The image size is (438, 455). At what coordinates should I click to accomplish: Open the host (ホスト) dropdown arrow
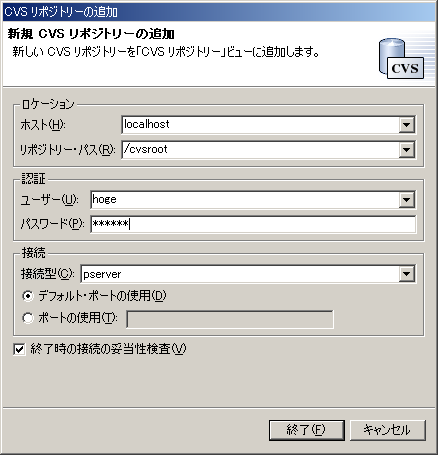pyautogui.click(x=407, y=125)
